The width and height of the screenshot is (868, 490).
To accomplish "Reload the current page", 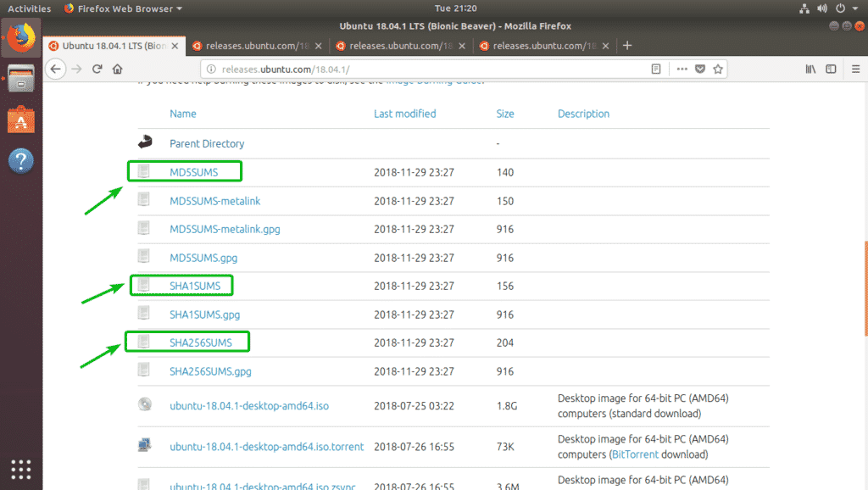I will coord(97,70).
